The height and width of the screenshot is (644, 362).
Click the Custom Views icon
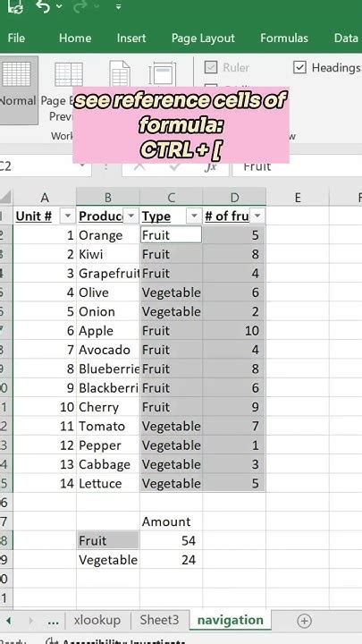163,73
